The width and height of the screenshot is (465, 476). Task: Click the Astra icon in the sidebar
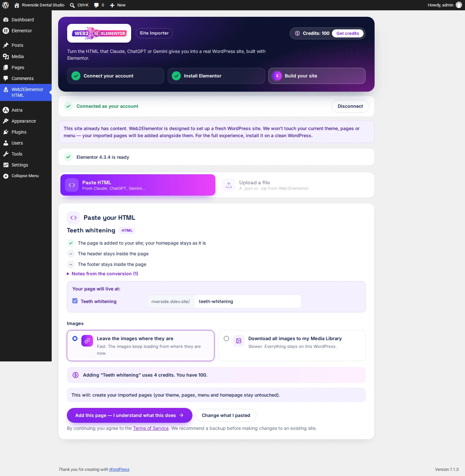point(5,110)
